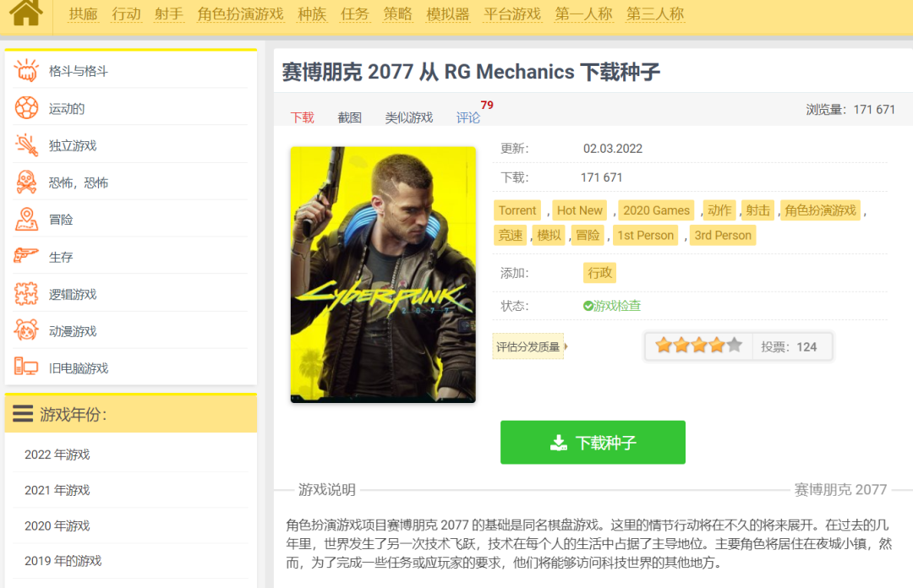Screen dimensions: 913x588
Task: Click the 浏览量: 171 671 view counter
Action: tap(850, 110)
